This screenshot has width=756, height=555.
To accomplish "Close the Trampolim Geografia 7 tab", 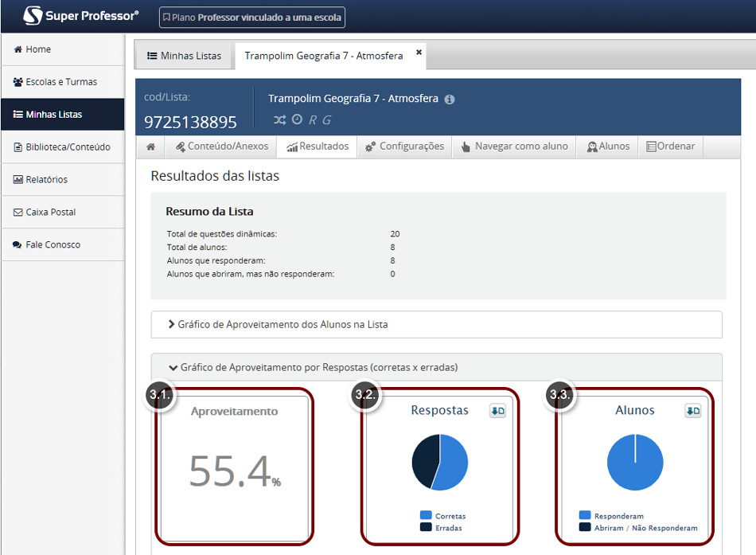I will click(x=419, y=53).
